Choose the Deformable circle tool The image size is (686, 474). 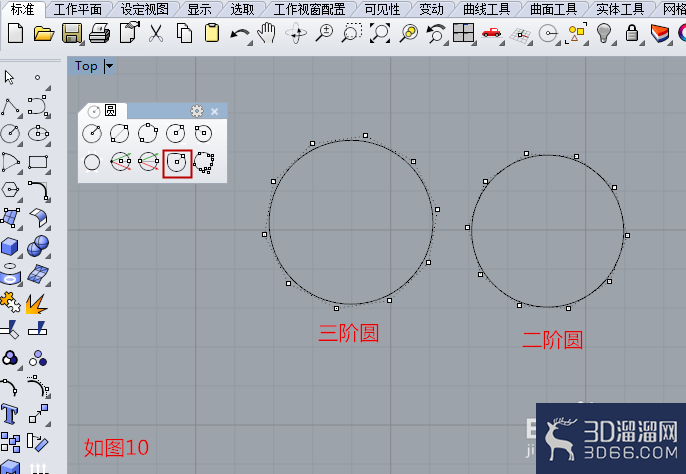pos(177,164)
